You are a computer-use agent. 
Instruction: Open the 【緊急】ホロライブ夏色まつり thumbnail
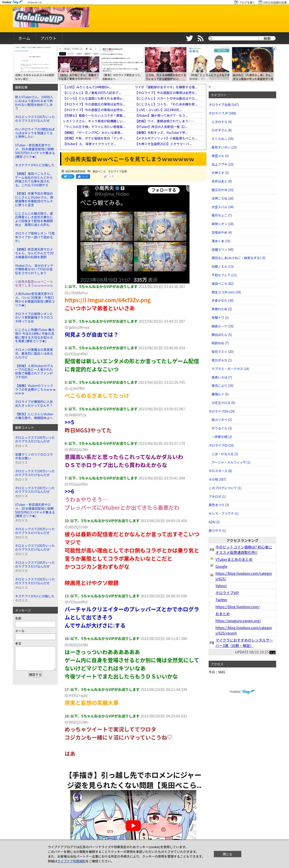tap(122, 64)
